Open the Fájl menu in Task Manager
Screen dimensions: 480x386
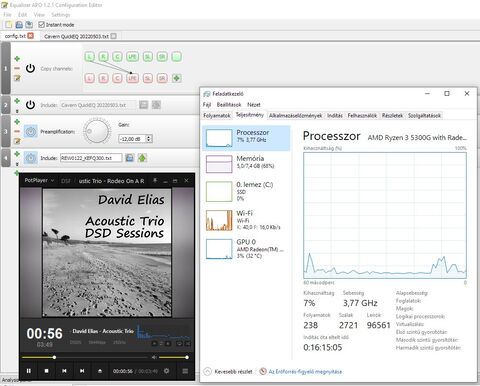coord(207,105)
